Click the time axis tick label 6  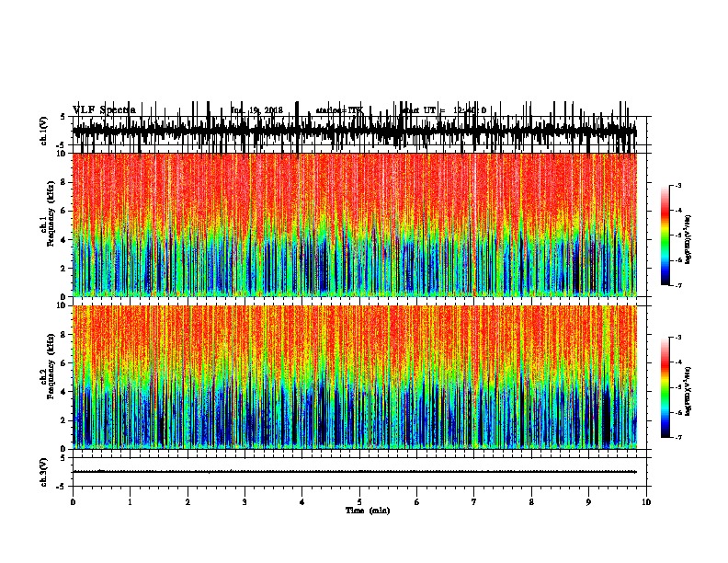(417, 502)
